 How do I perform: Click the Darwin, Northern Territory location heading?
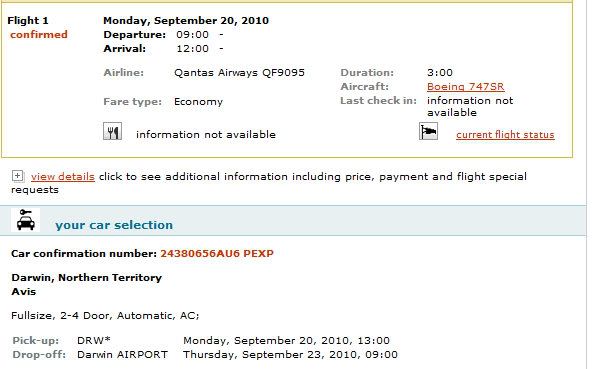[x=87, y=278]
